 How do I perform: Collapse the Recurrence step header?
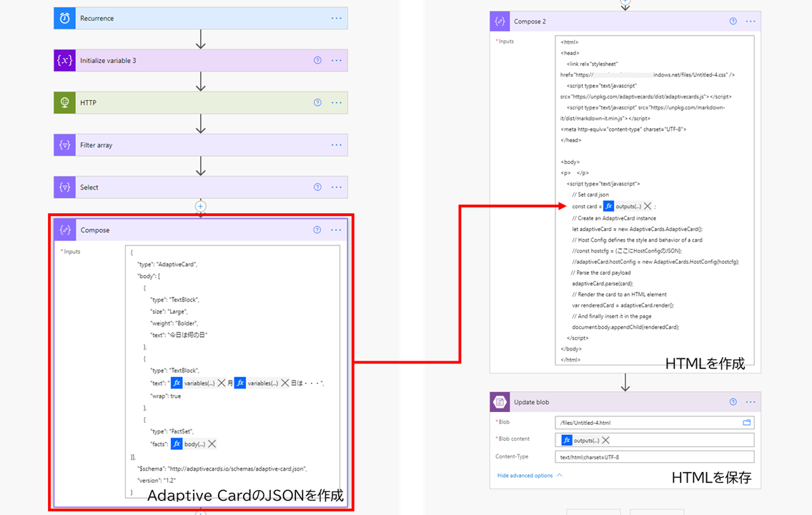[x=201, y=18]
